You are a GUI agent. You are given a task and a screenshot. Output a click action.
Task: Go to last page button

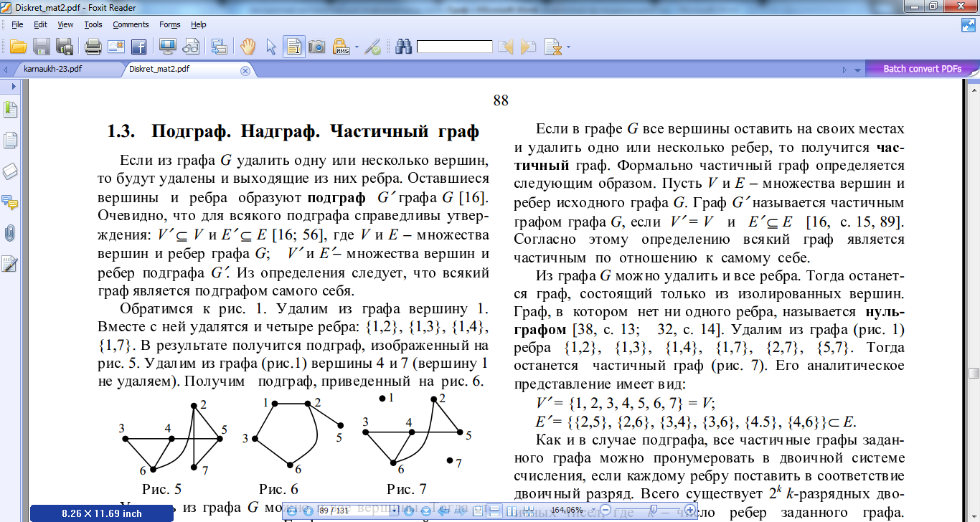pyautogui.click(x=426, y=511)
